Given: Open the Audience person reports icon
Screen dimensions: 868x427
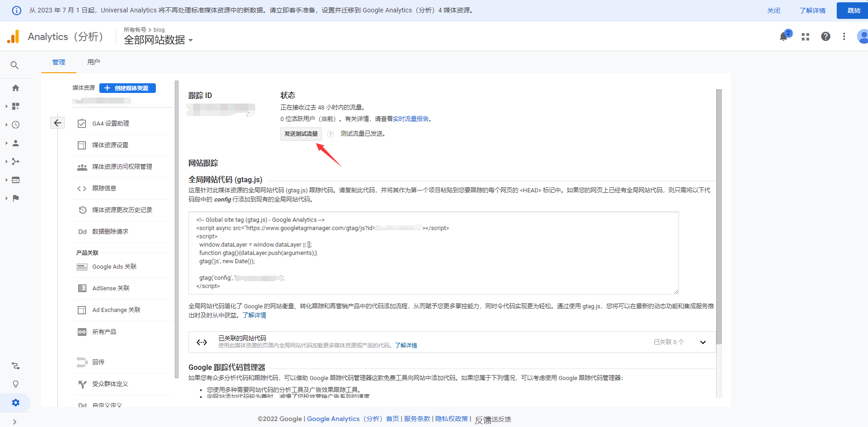Looking at the screenshot, I should pos(16,143).
